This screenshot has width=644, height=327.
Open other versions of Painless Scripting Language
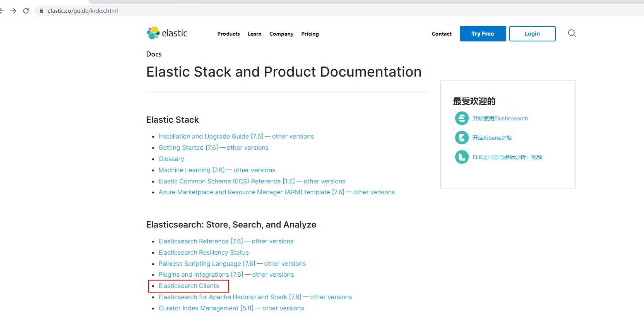[285, 264]
